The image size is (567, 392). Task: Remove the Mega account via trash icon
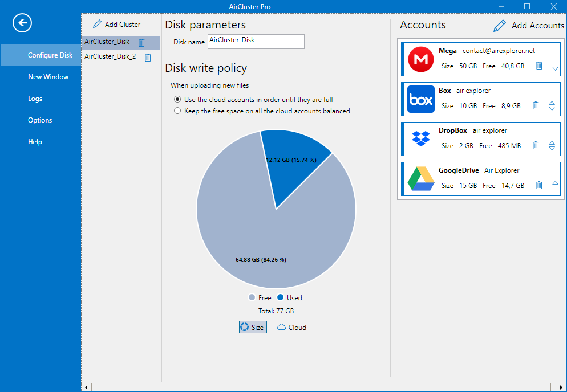(x=539, y=66)
